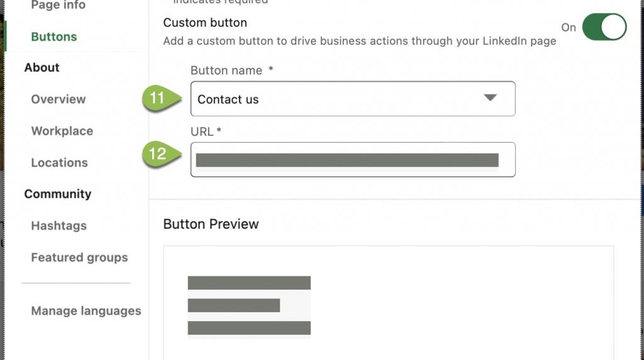Click the green step 12 marker
Image resolution: width=644 pixels, height=360 pixels.
[x=157, y=153]
